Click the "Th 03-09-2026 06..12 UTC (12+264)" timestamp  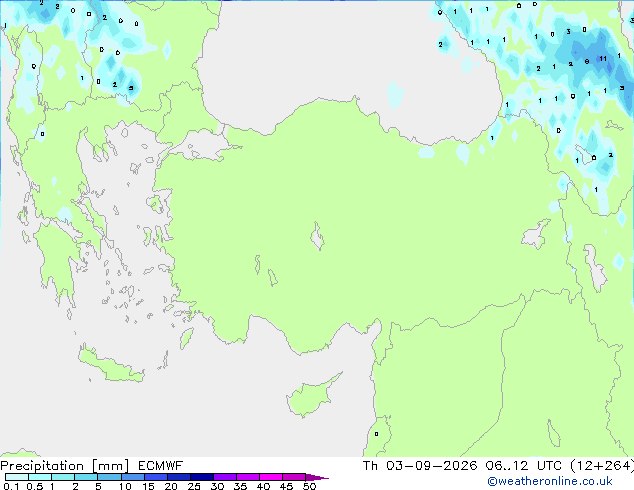click(x=498, y=466)
